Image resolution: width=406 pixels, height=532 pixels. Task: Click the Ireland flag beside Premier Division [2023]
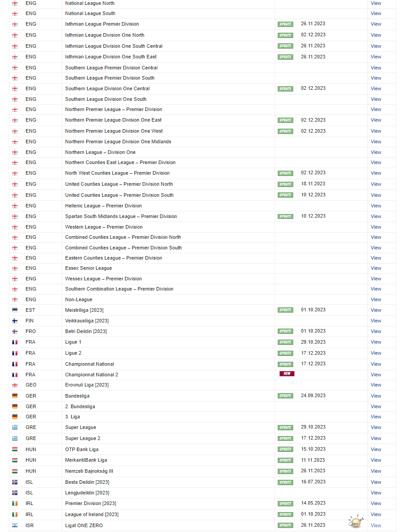click(15, 503)
